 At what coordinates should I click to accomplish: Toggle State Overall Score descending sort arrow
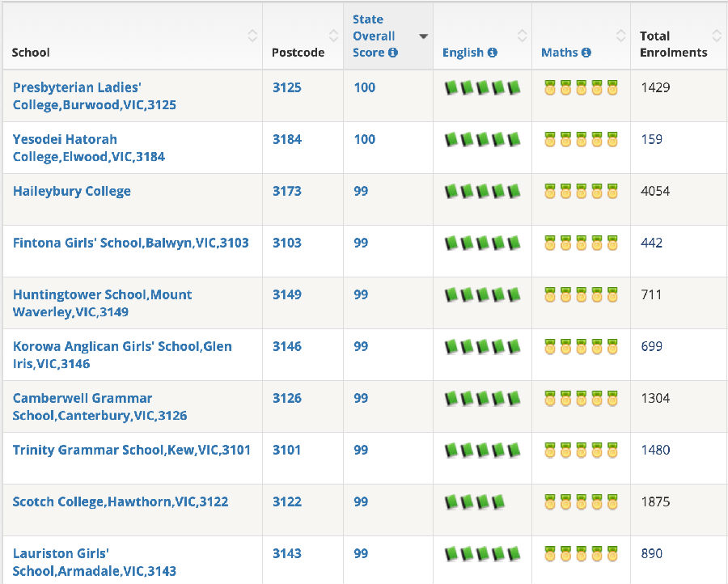pyautogui.click(x=423, y=36)
